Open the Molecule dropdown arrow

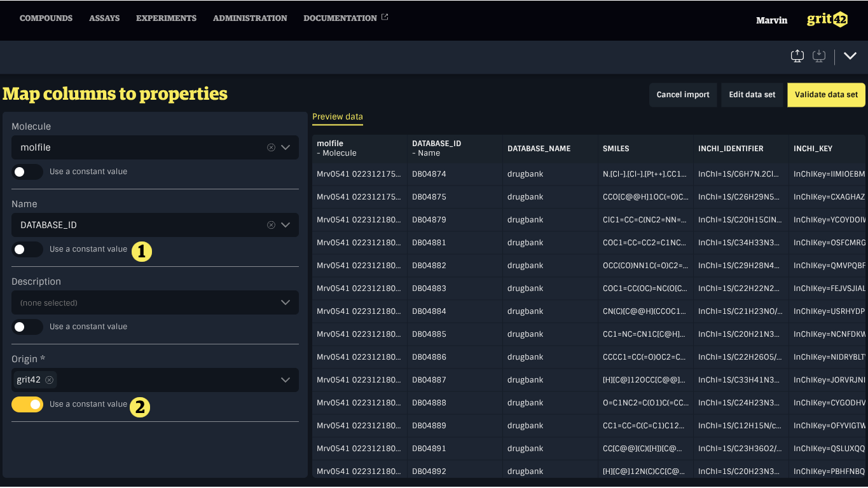pos(286,147)
